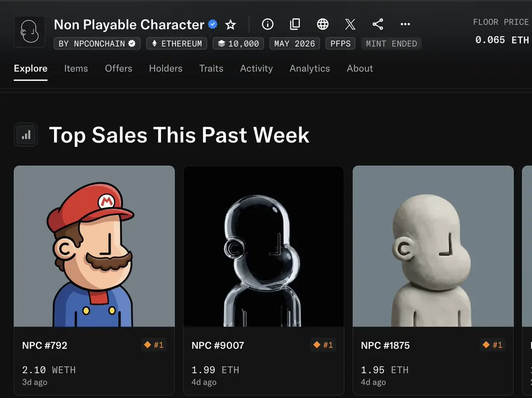The height and width of the screenshot is (398, 532).
Task: Click the rarity diamond icon on NPC #792
Action: click(x=148, y=345)
